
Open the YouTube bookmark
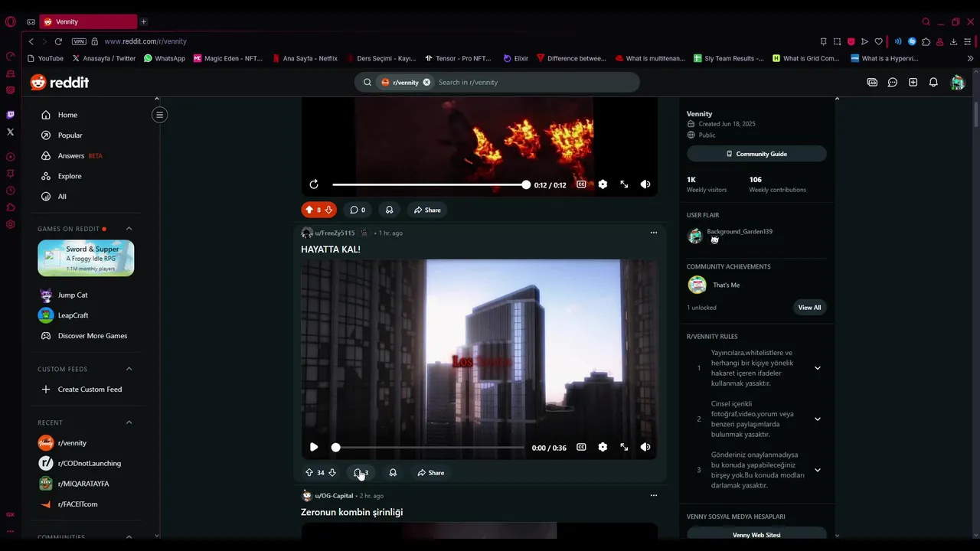click(x=46, y=58)
